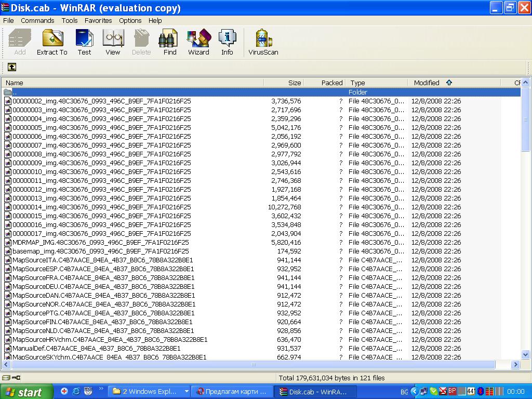Select the MDRMAP_IMG file entry
This screenshot has width=532, height=399.
coord(100,243)
